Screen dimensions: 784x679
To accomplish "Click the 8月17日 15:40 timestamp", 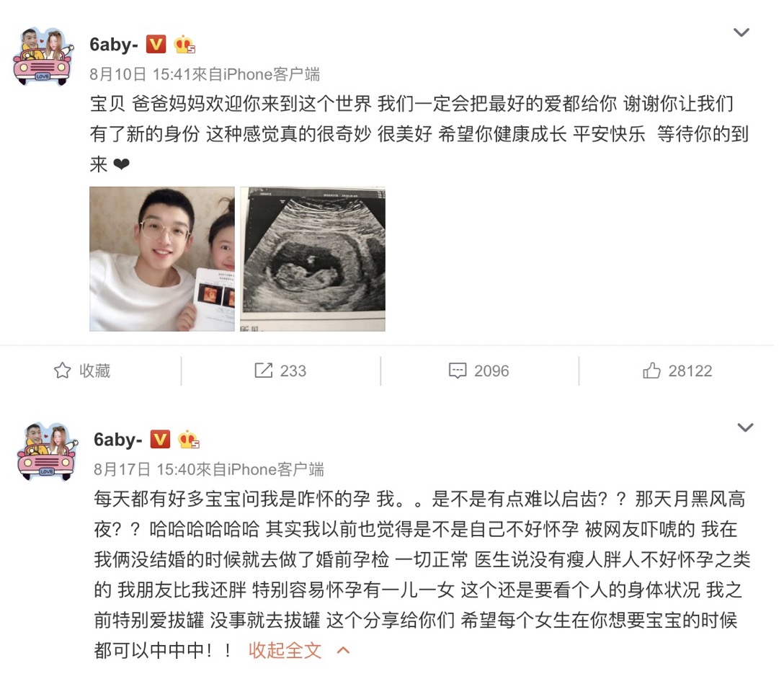I will [145, 469].
